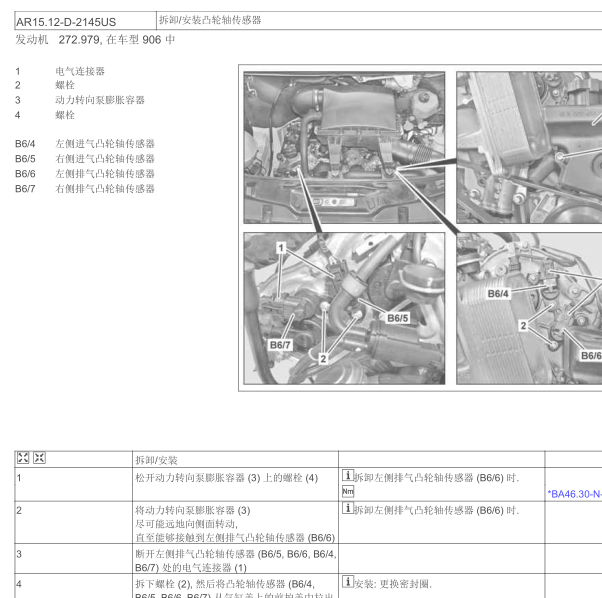Click the B6/7 callout label in diagram

280,345
